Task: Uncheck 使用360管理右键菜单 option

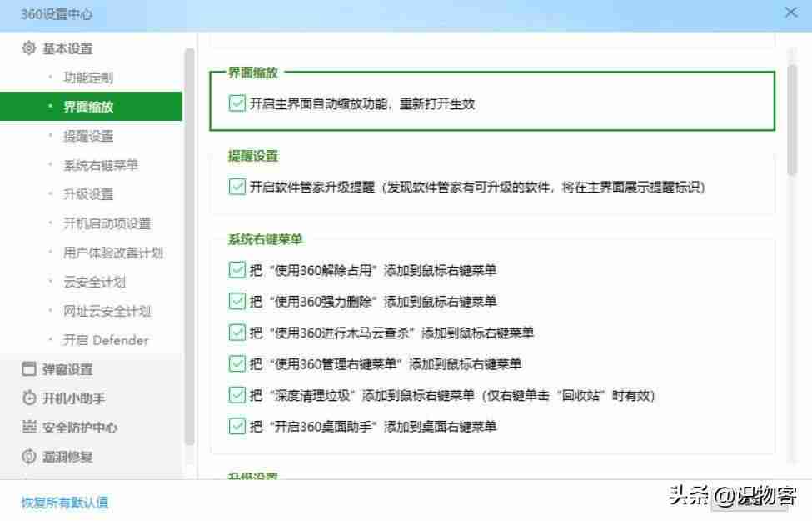Action: click(237, 364)
